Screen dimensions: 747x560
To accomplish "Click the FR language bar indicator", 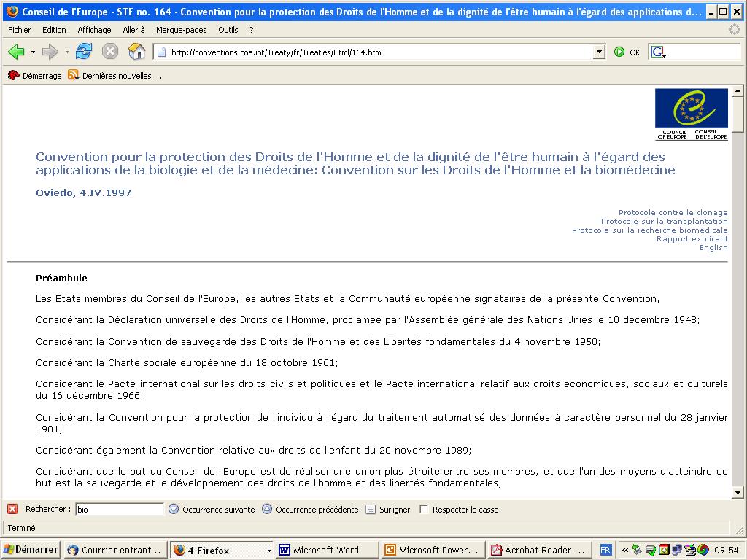I will [x=605, y=550].
